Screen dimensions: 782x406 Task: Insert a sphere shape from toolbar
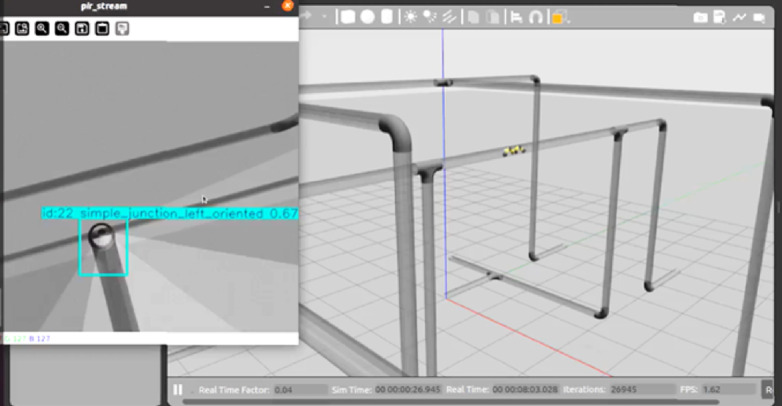(368, 17)
